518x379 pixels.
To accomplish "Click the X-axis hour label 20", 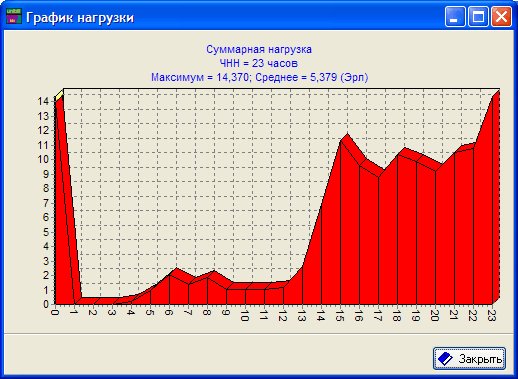I will pos(435,316).
